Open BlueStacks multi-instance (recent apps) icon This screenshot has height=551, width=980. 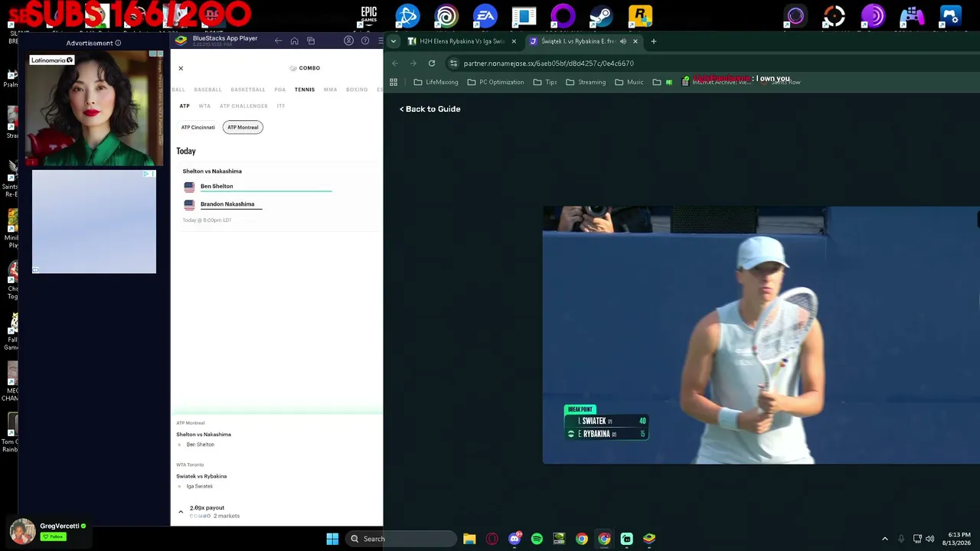pyautogui.click(x=311, y=41)
